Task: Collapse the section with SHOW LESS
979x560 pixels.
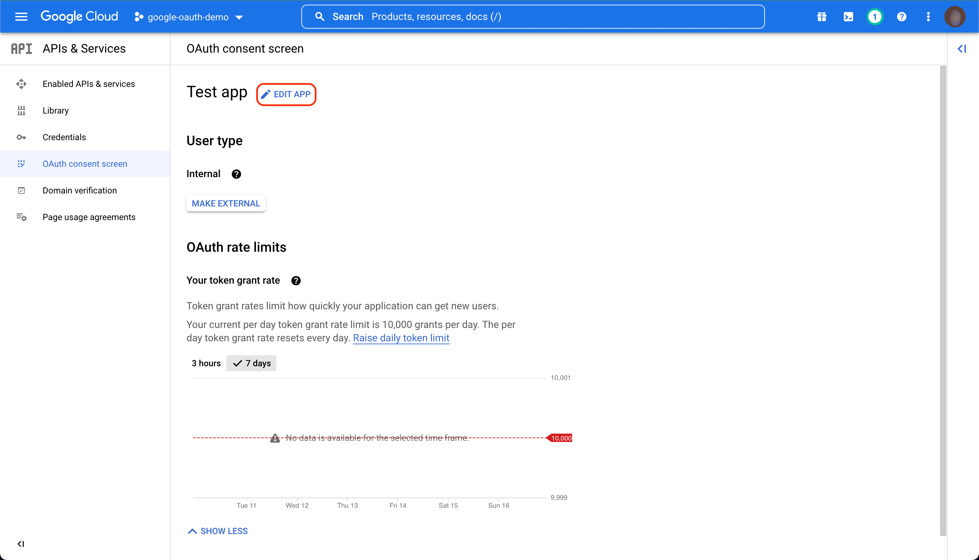Action: click(x=218, y=531)
